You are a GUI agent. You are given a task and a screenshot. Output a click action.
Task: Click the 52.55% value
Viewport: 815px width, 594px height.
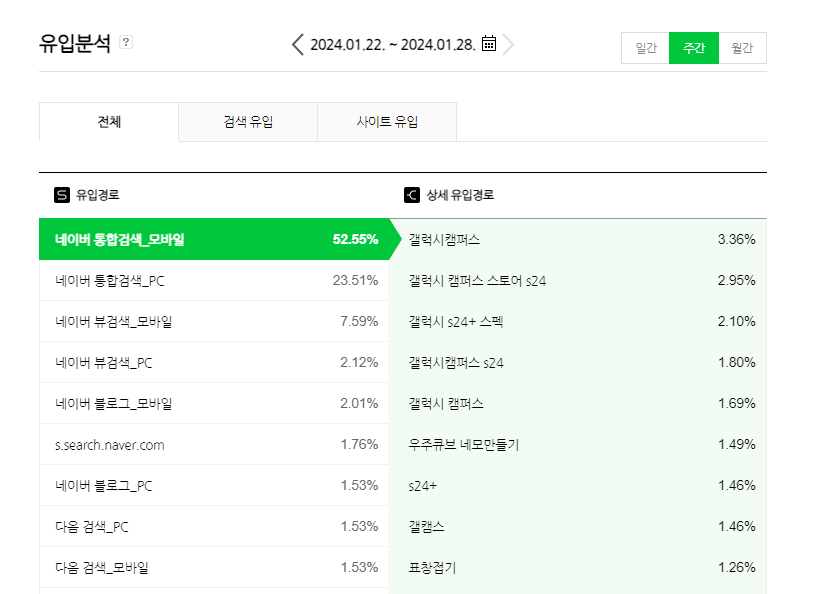pos(356,239)
